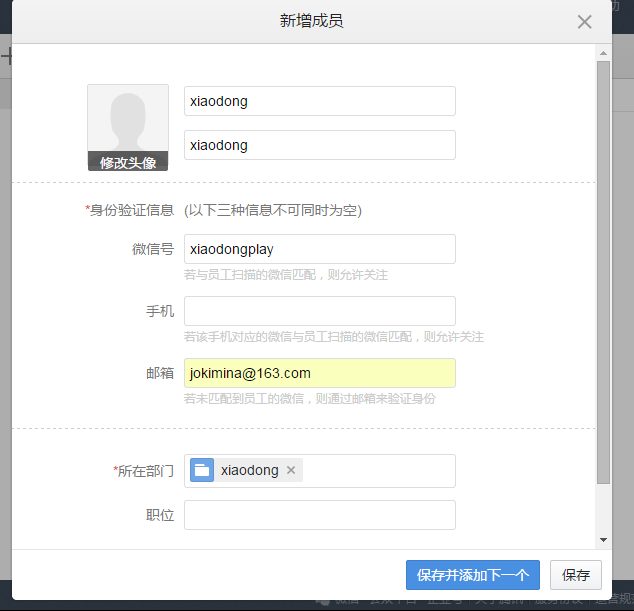The height and width of the screenshot is (611, 634).
Task: Click the scrollbar down arrow
Action: [x=603, y=540]
